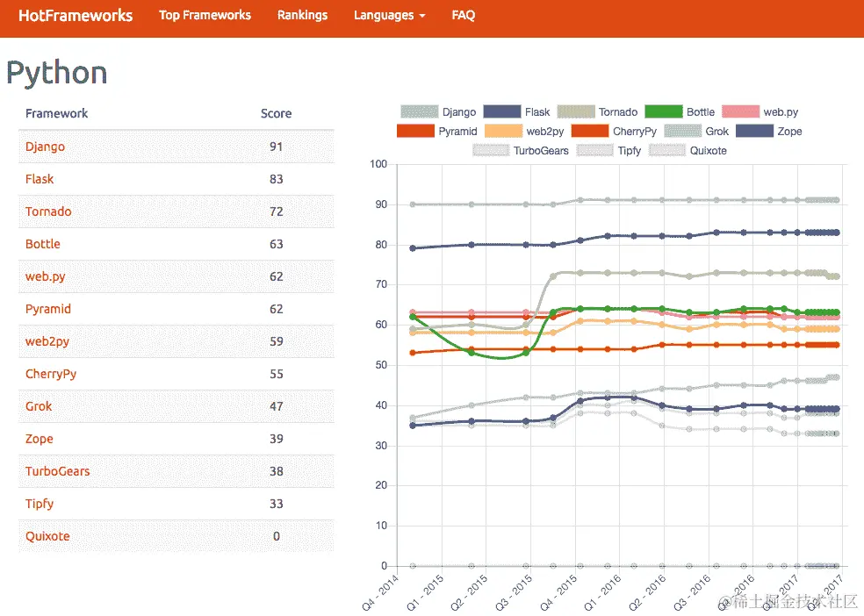Open the web2py framework link in table
Viewport: 864px width, 616px height.
tap(47, 342)
